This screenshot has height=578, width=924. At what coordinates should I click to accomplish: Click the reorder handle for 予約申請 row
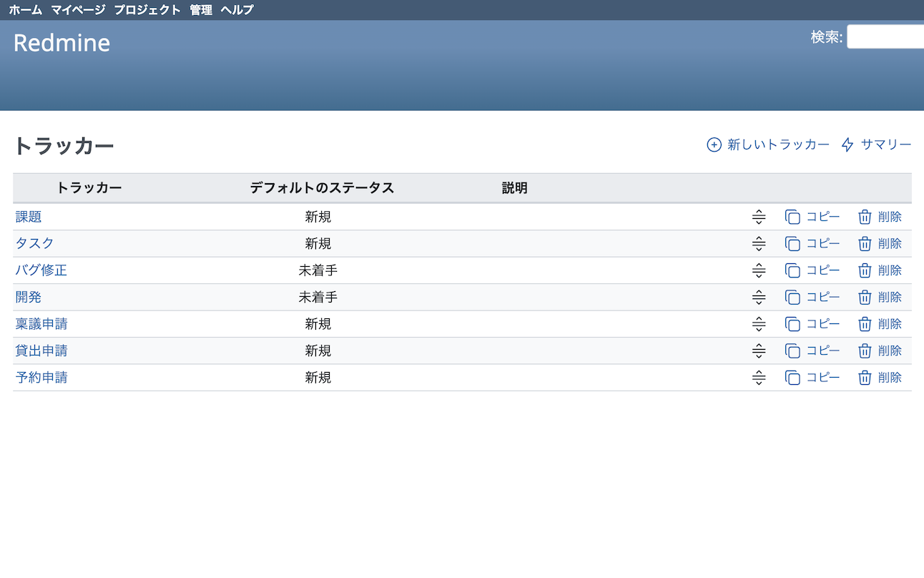(x=759, y=378)
